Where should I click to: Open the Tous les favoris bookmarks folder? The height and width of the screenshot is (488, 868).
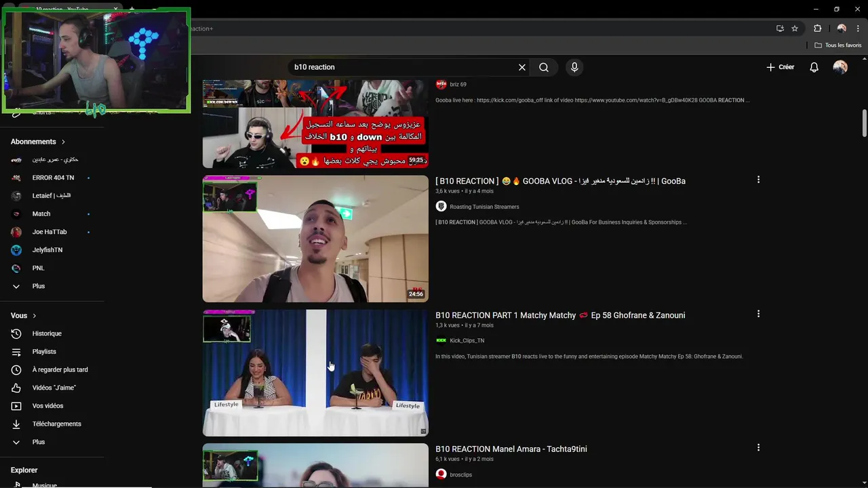(x=838, y=45)
